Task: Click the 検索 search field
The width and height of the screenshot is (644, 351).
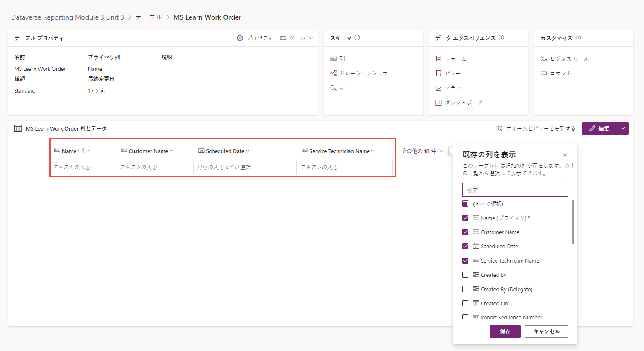Action: tap(515, 190)
